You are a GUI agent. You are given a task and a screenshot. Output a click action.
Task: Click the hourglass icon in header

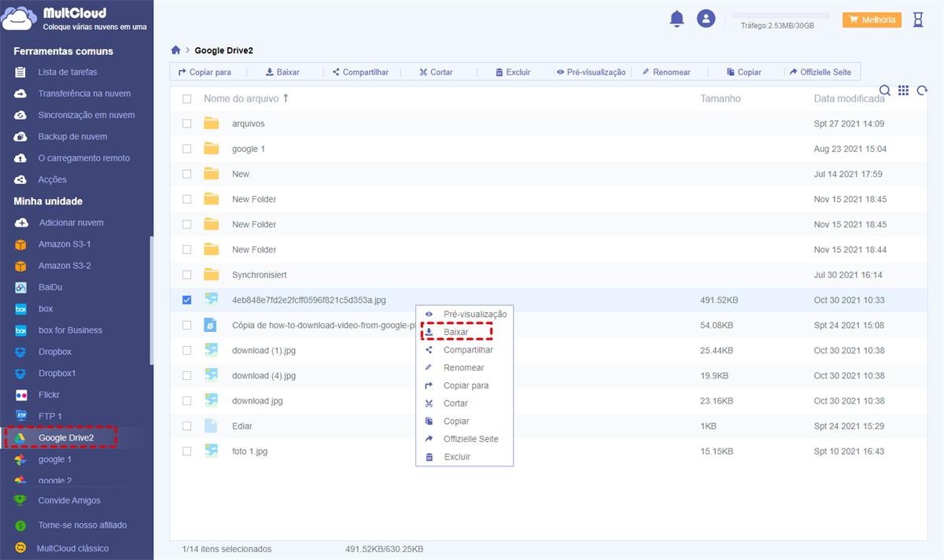[x=918, y=20]
